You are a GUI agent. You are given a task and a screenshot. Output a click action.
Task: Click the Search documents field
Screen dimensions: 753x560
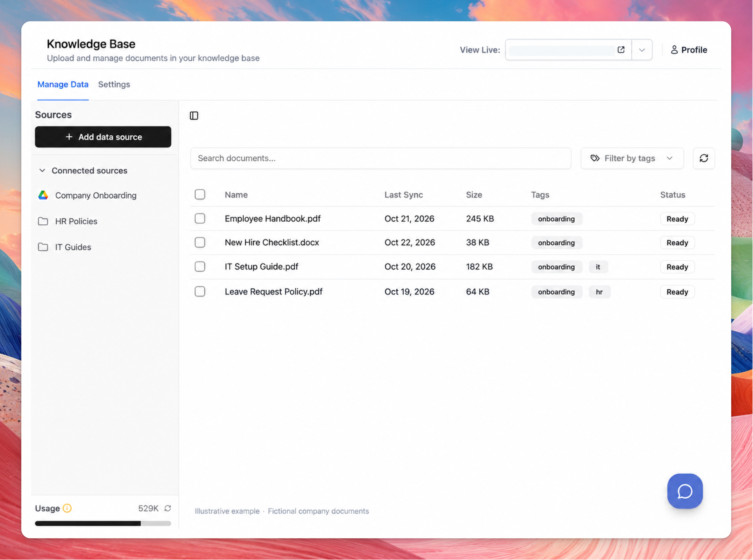(381, 158)
